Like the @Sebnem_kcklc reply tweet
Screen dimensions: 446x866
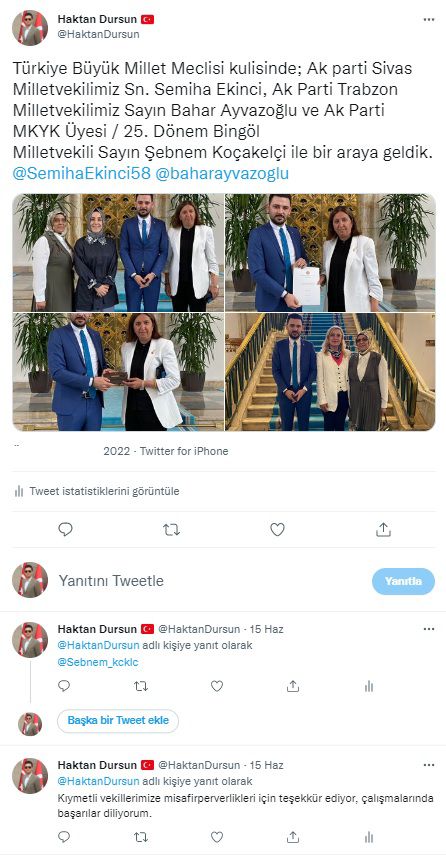tap(217, 686)
